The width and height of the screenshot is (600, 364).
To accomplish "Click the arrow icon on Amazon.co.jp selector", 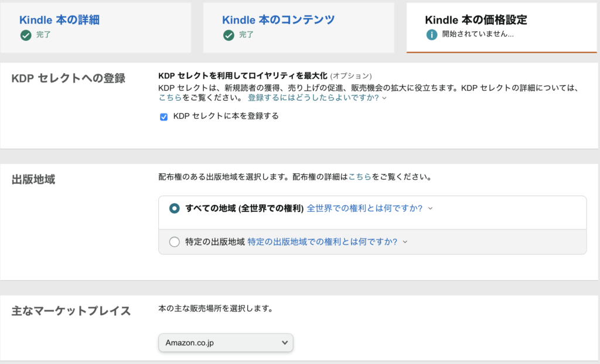I will (285, 342).
